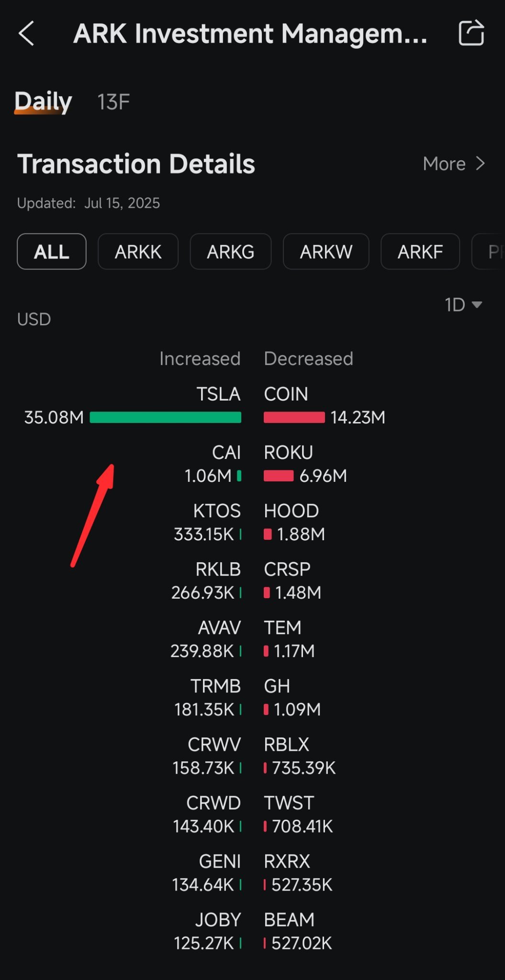Tap the green TSLA increase bar
505x980 pixels.
[165, 417]
